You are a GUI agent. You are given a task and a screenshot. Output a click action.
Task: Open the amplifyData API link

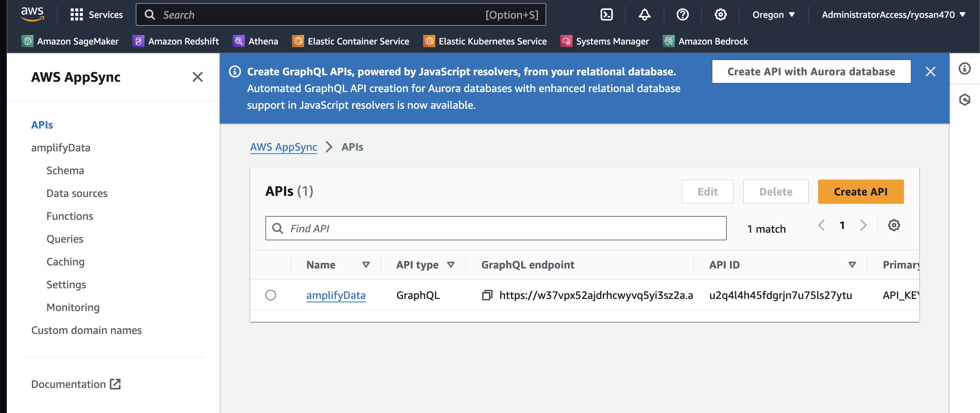(x=336, y=295)
